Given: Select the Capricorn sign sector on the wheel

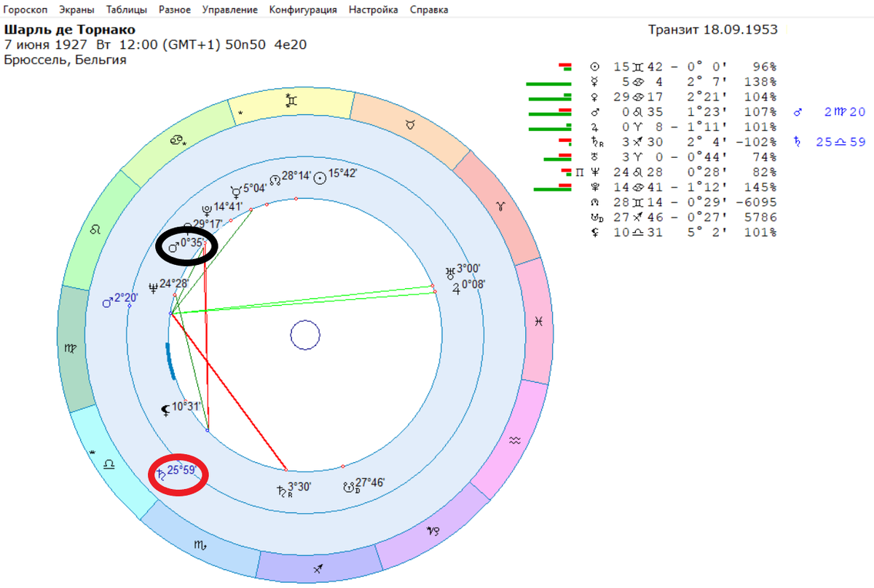Looking at the screenshot, I should (x=435, y=531).
